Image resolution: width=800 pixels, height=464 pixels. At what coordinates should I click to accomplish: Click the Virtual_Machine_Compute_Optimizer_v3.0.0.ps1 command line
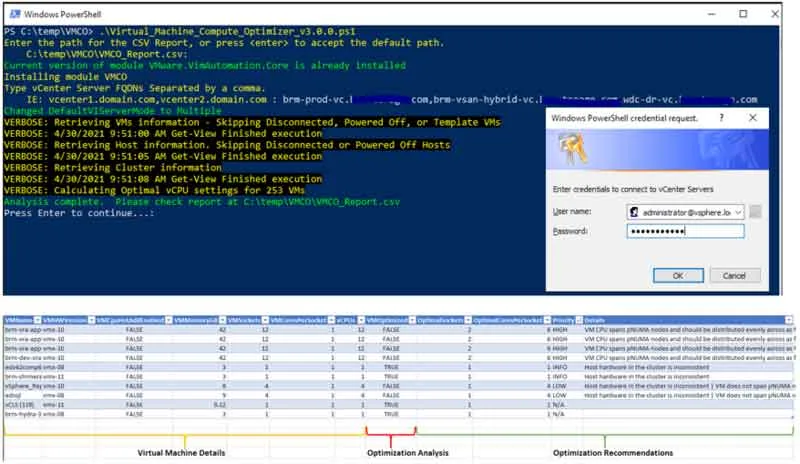click(180, 32)
